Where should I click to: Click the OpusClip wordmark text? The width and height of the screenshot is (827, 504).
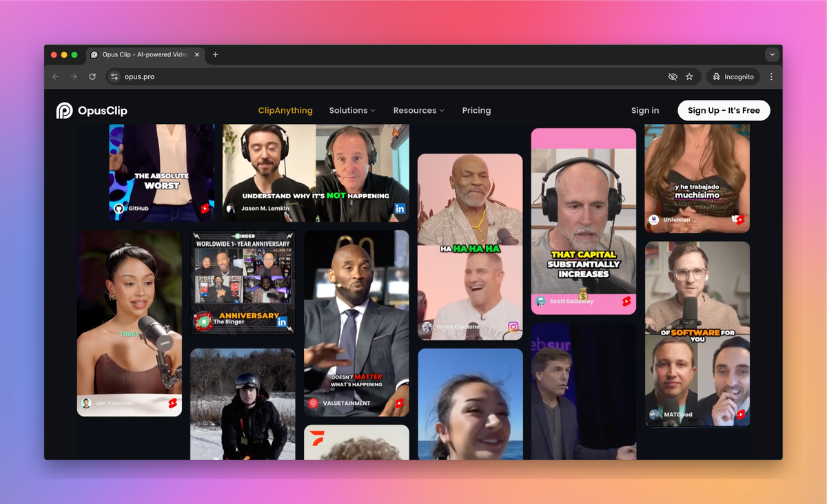103,110
